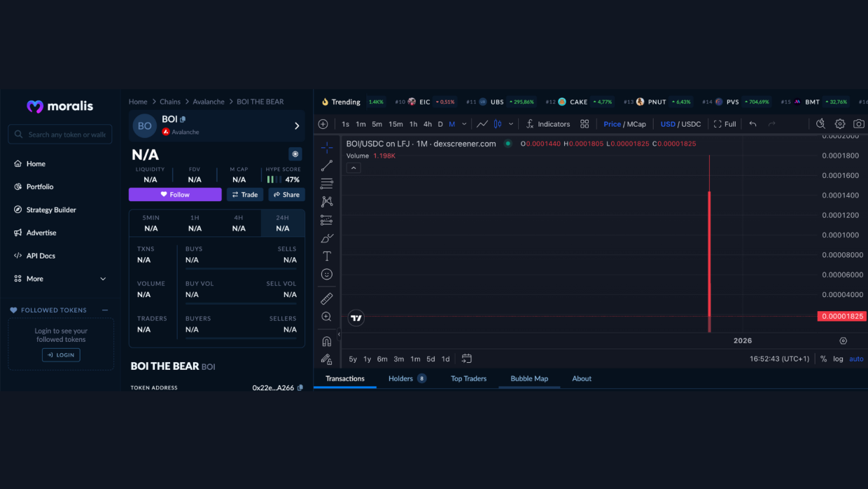The image size is (868, 489).
Task: Open the chart layout grid selector
Action: tap(584, 124)
